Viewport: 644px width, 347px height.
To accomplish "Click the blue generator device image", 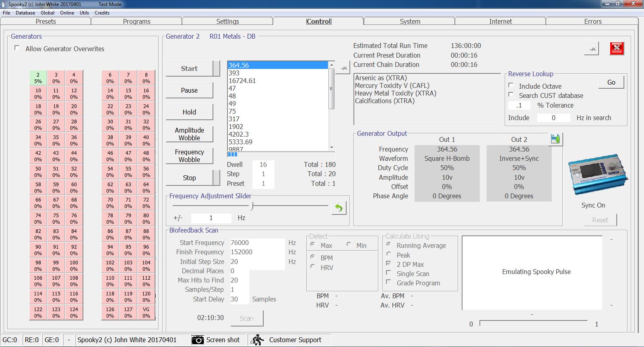I will (x=598, y=175).
